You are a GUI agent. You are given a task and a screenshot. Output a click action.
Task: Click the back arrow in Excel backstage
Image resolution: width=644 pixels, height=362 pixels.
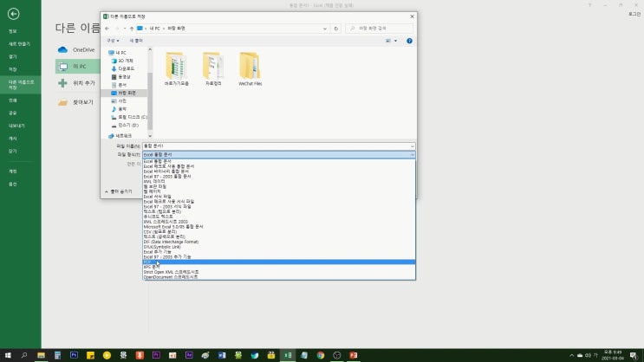(13, 14)
